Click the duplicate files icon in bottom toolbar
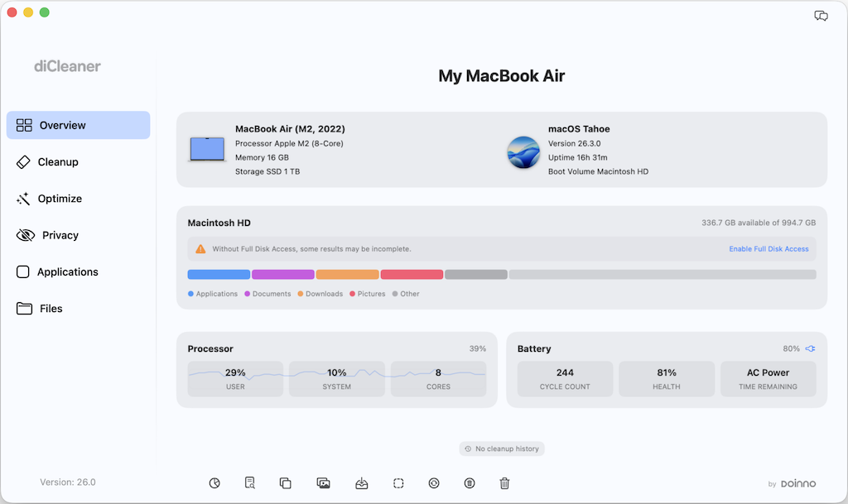The width and height of the screenshot is (848, 504). click(x=285, y=483)
